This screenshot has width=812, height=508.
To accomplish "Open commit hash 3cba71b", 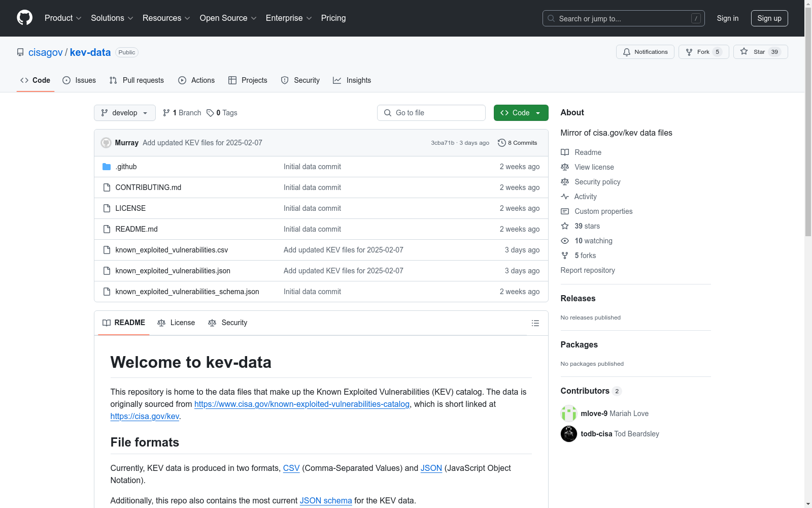I will coord(443,143).
